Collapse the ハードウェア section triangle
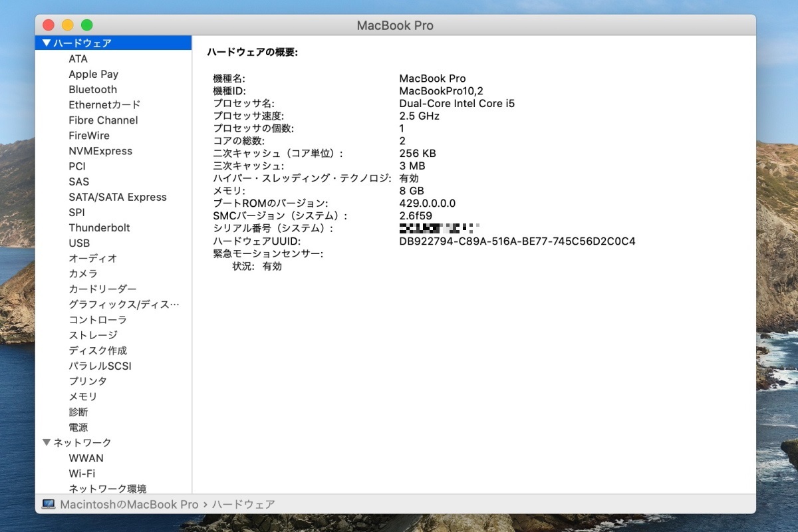The width and height of the screenshot is (798, 532). (46, 43)
